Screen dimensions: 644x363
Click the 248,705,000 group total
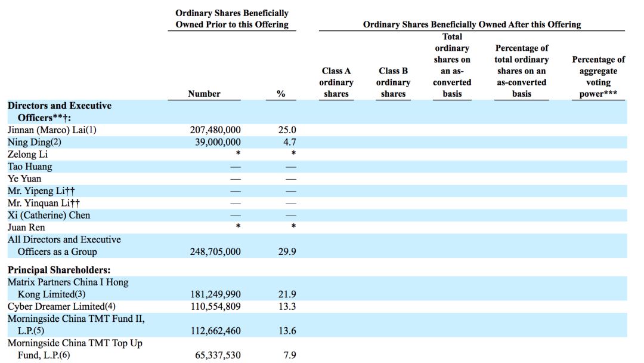215,252
